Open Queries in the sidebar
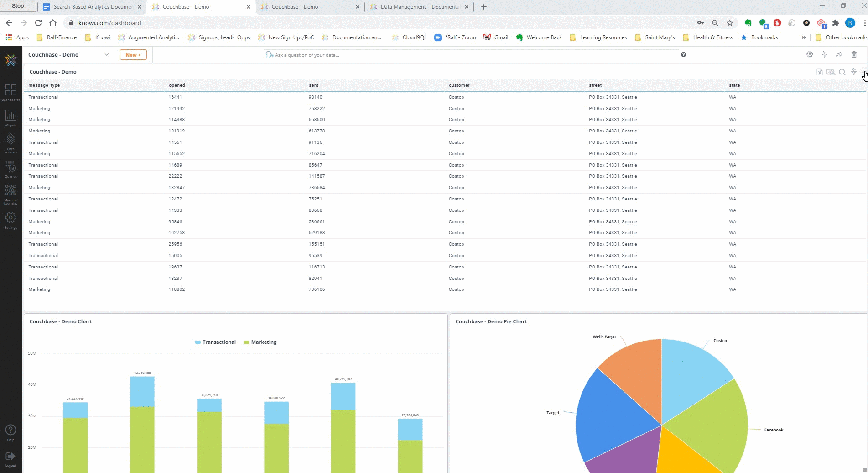 coord(10,169)
